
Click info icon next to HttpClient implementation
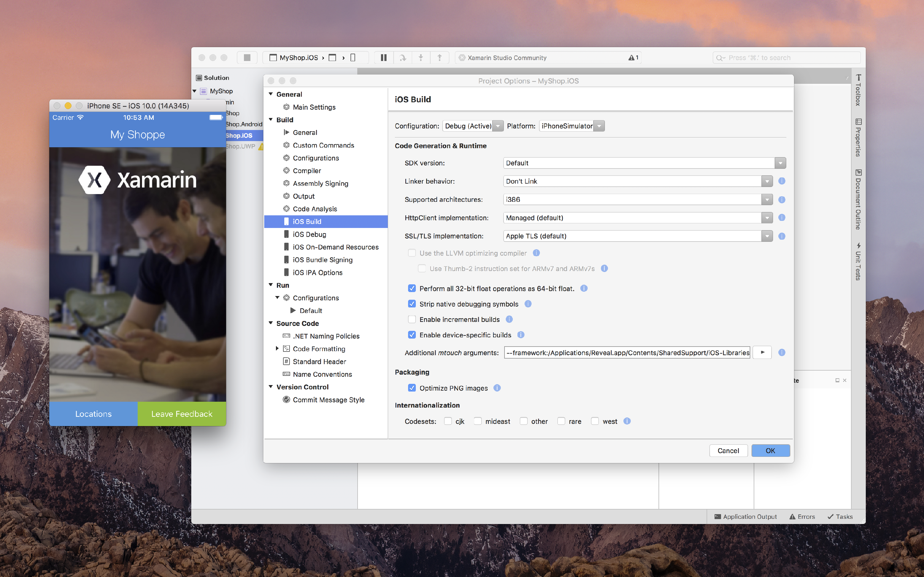(x=782, y=217)
